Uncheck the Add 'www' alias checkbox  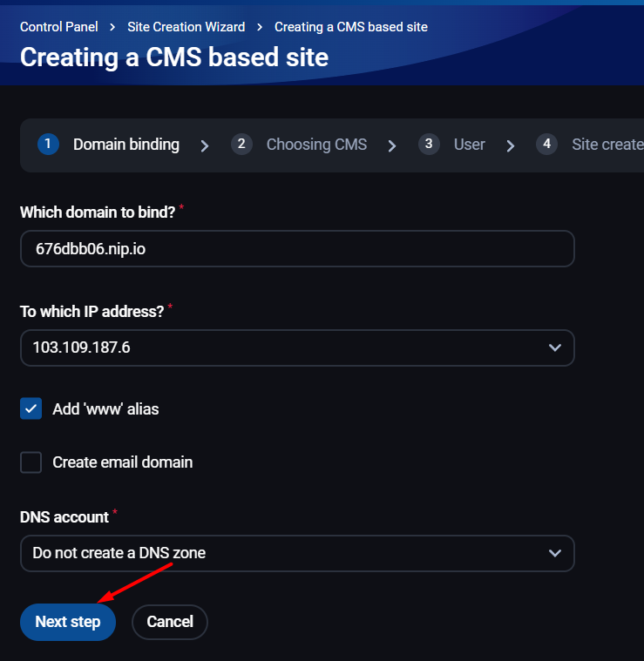point(31,408)
